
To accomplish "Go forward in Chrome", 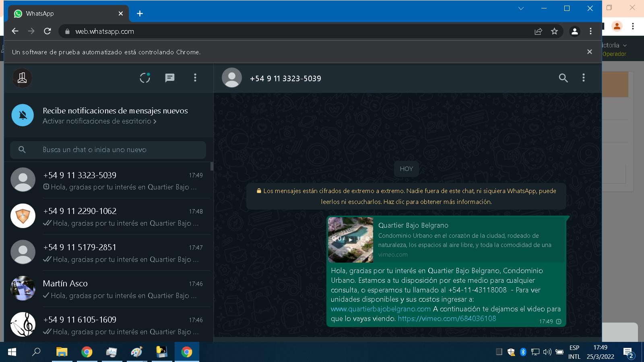I will click(x=31, y=31).
